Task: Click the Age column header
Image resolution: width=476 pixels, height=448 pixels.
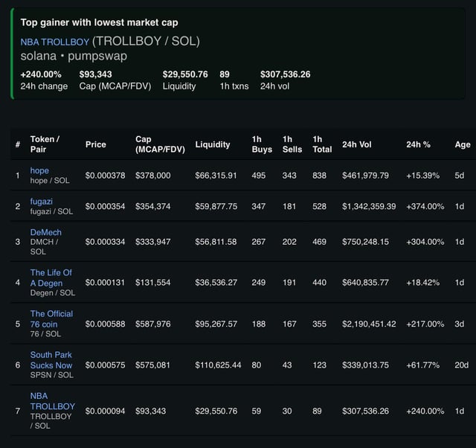Action: point(462,144)
